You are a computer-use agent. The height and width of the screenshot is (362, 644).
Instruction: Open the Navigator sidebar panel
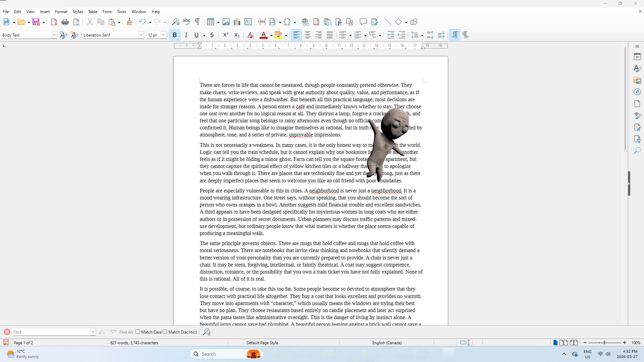[637, 92]
